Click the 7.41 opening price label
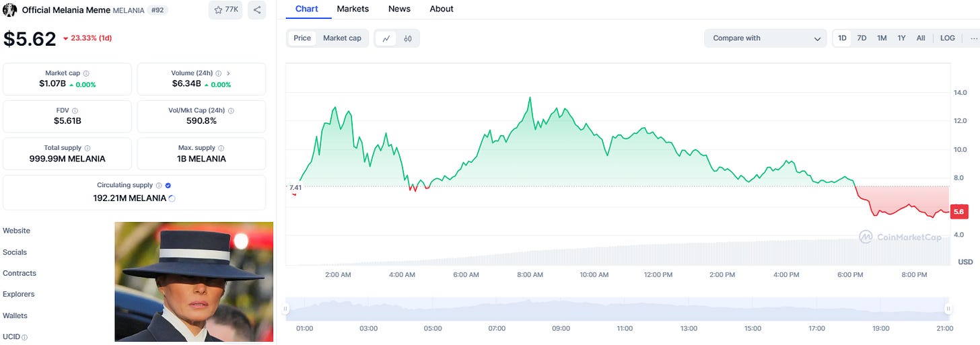 point(295,187)
